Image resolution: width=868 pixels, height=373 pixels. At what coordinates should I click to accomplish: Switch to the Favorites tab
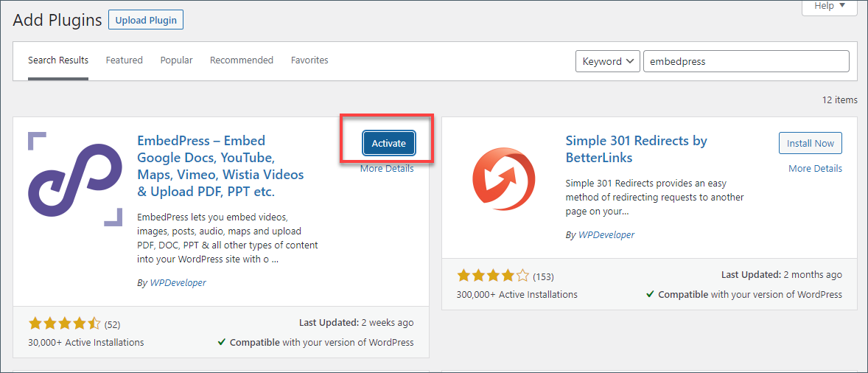click(309, 60)
